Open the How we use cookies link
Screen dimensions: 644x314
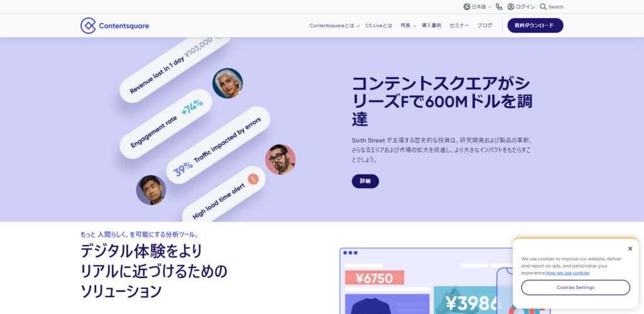pos(567,273)
